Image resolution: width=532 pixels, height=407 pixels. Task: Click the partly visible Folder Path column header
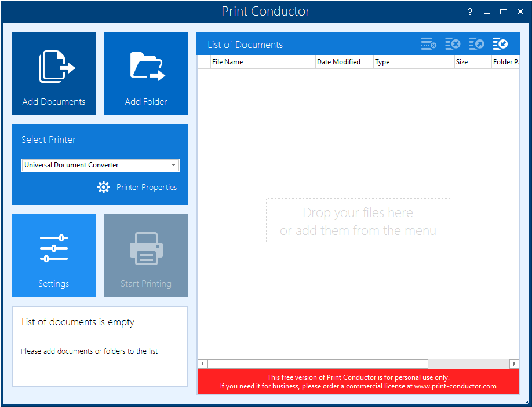[x=505, y=62]
